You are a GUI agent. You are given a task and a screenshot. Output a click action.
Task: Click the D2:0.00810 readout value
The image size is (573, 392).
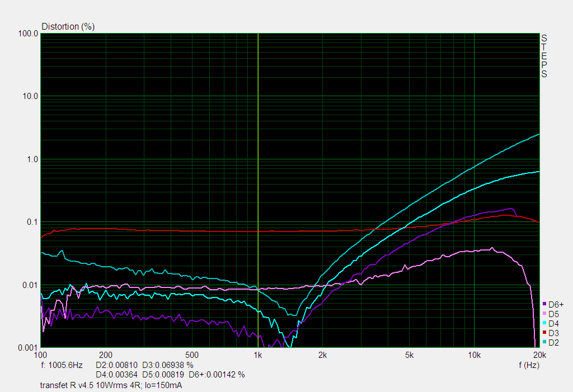(x=116, y=365)
